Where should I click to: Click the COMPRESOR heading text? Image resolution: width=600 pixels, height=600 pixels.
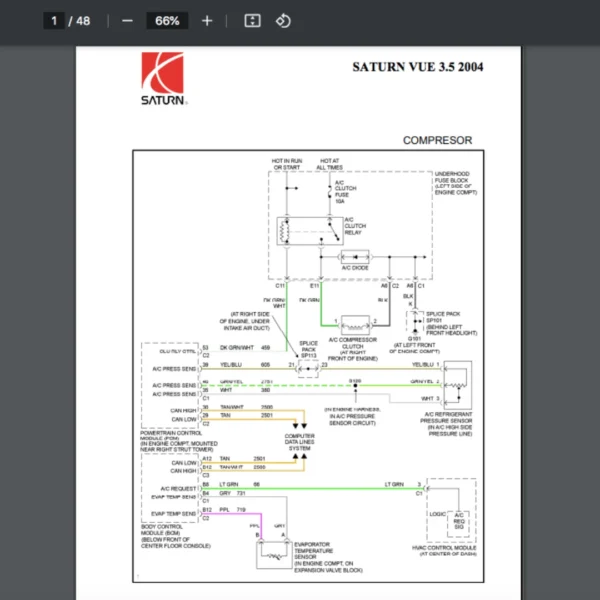pyautogui.click(x=437, y=140)
